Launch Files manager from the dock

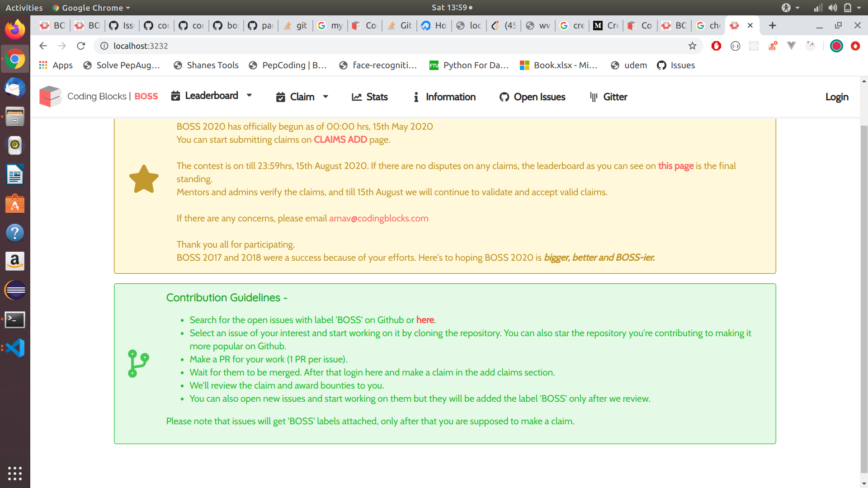click(x=15, y=117)
